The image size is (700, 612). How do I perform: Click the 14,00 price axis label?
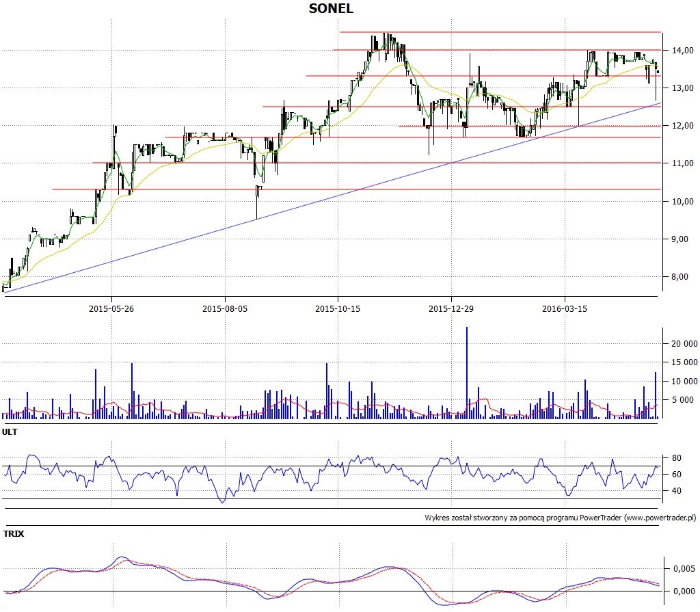click(683, 51)
